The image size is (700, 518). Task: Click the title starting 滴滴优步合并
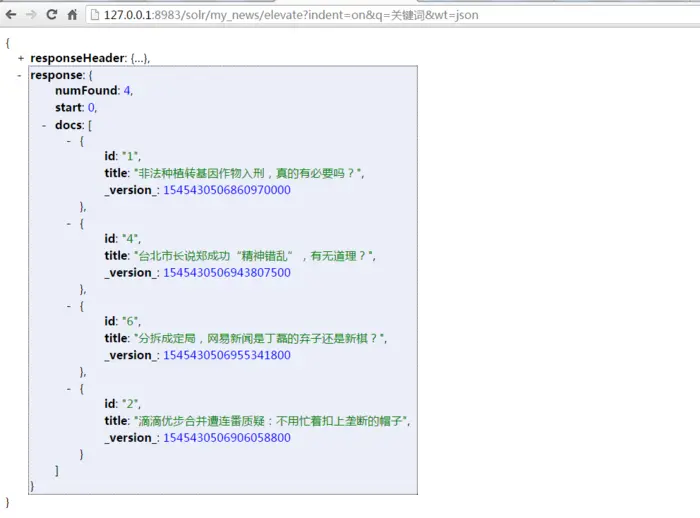pyautogui.click(x=271, y=421)
